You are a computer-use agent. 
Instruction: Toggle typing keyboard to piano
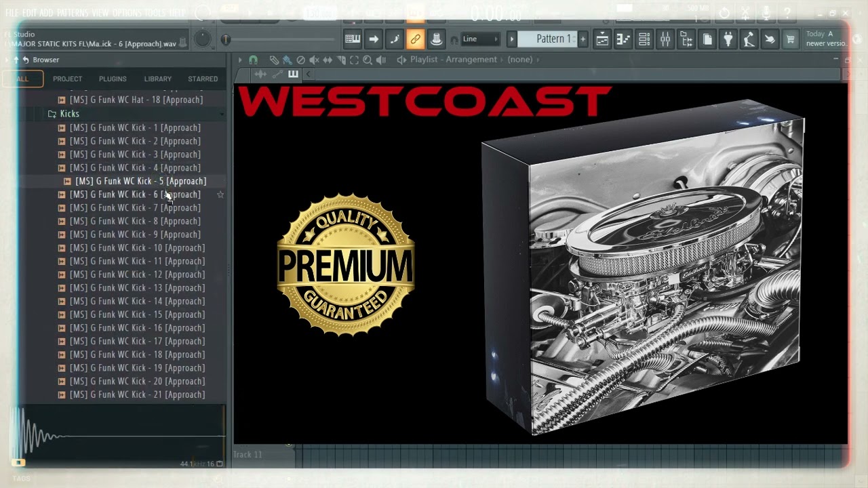353,39
